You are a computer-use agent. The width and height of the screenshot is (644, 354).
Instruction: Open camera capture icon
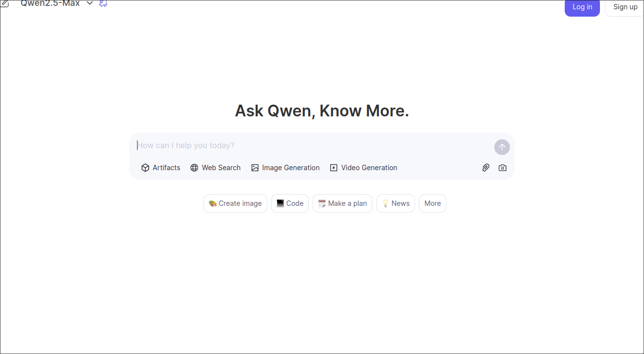(x=503, y=168)
